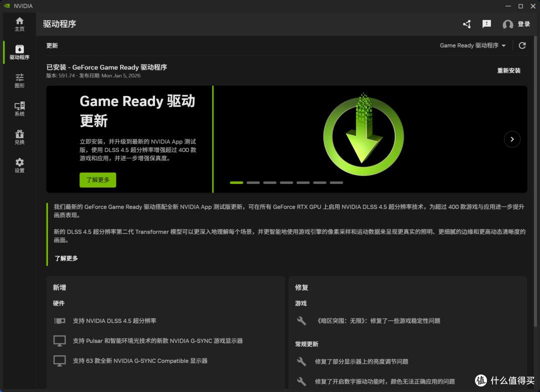Click the green 了解更多 banner button
This screenshot has height=392, width=540.
(x=98, y=180)
